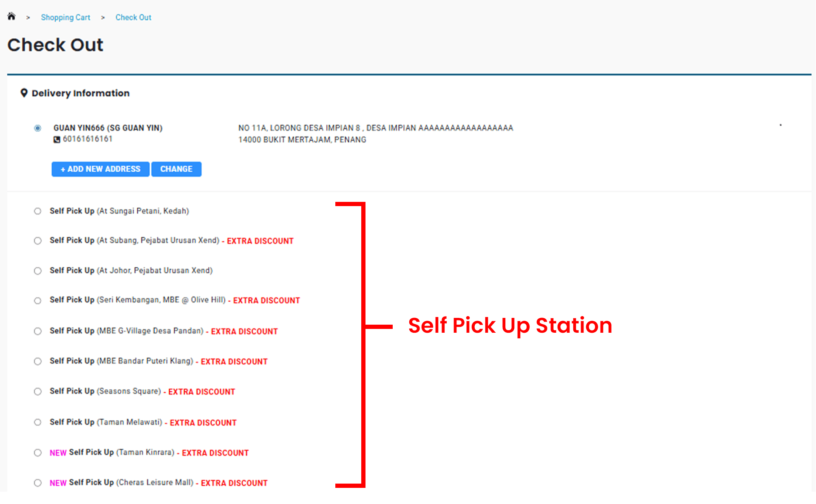Choose Self Pick Up at Seasons Square
This screenshot has height=504, width=816.
37,391
